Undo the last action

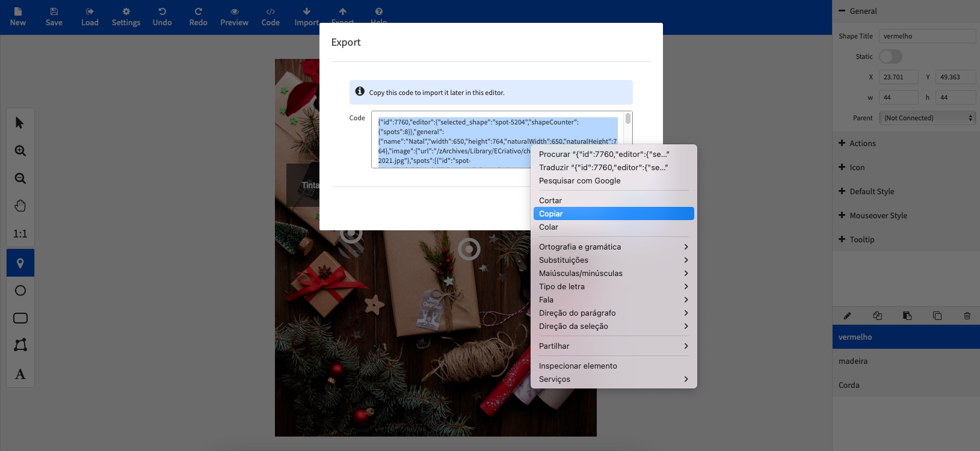pos(162,17)
